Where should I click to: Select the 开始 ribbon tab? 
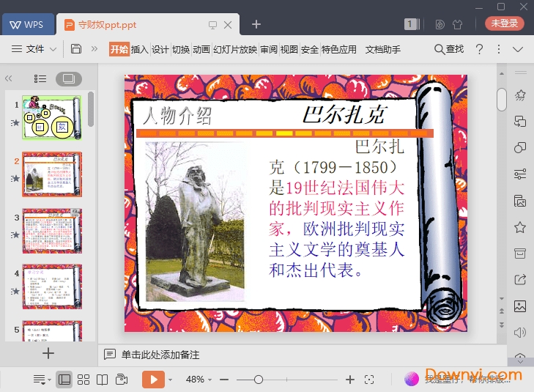pyautogui.click(x=119, y=49)
